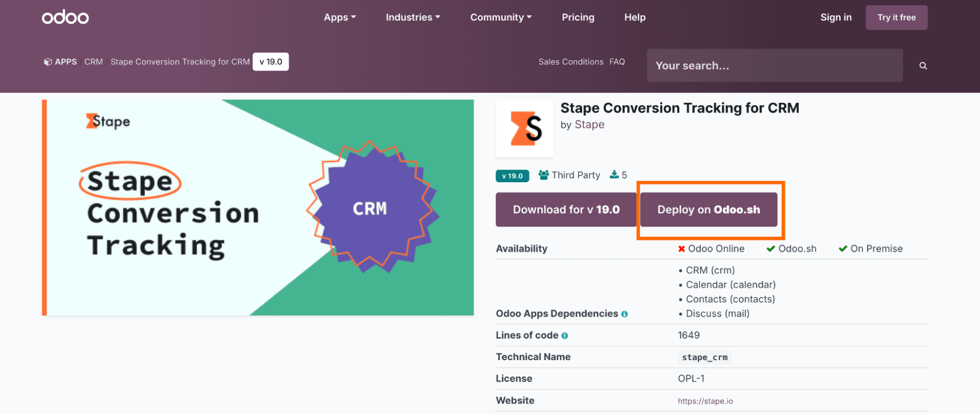Screen dimensions: 980x415
Task: Open the FAQ link
Action: (617, 62)
